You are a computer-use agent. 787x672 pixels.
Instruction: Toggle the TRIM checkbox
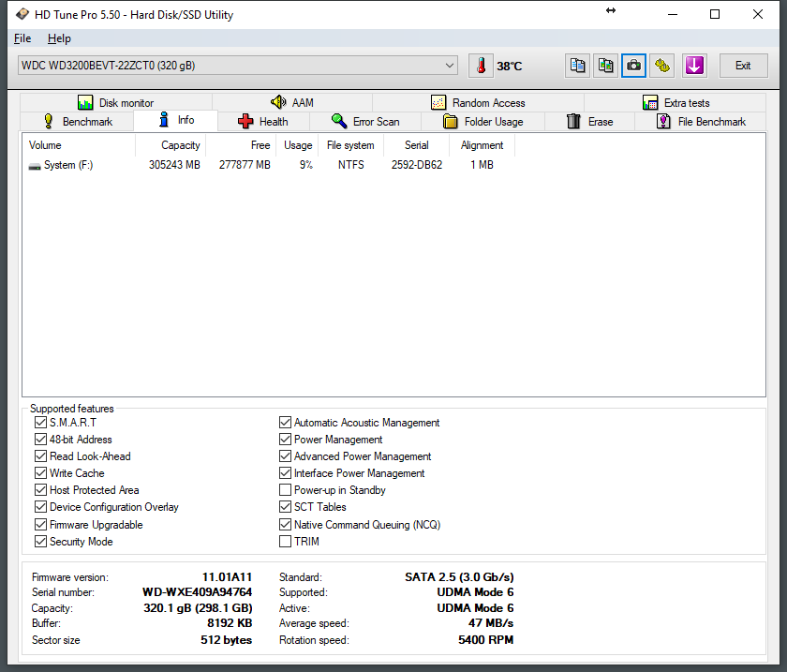click(286, 542)
